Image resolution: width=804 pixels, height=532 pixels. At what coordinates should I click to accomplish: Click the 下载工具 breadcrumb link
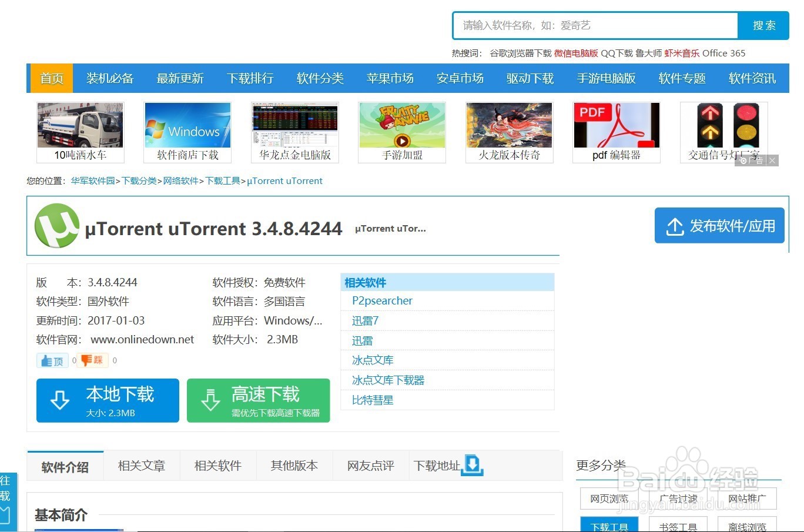coord(222,181)
